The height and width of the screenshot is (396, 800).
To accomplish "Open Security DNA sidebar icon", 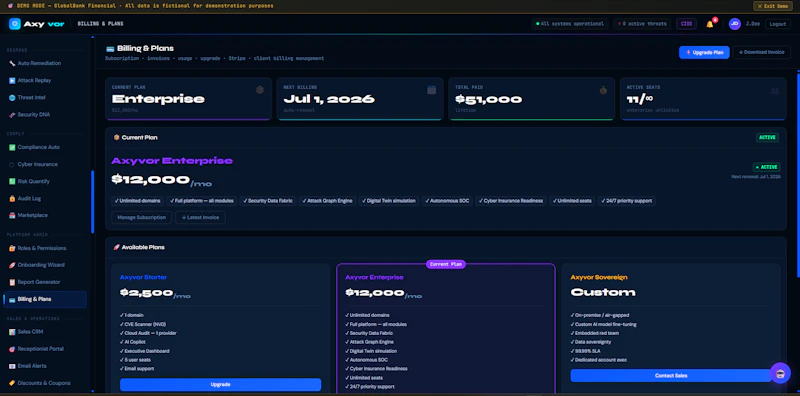I will coord(12,115).
